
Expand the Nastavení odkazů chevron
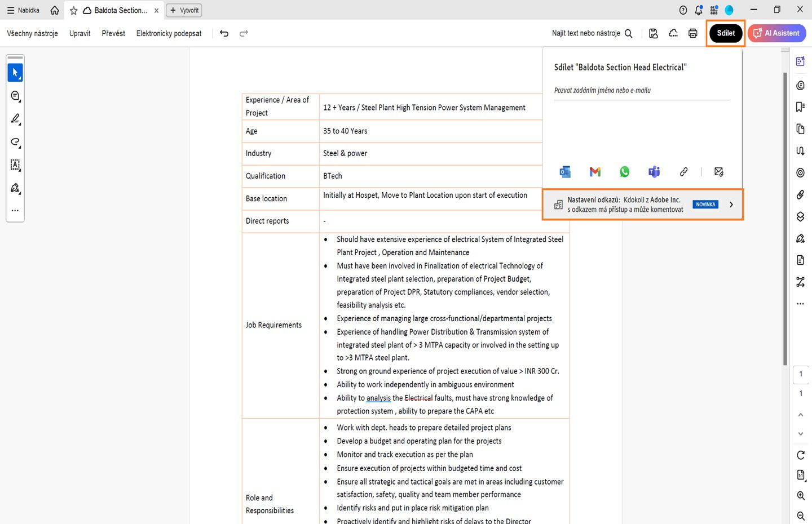731,205
